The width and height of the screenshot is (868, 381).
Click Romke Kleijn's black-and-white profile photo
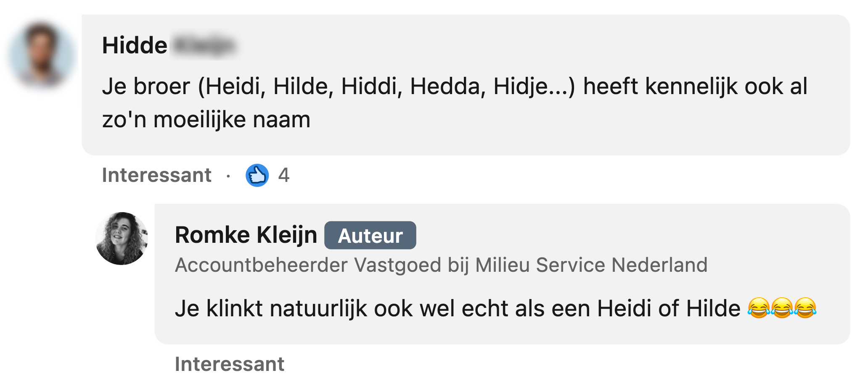(x=122, y=238)
